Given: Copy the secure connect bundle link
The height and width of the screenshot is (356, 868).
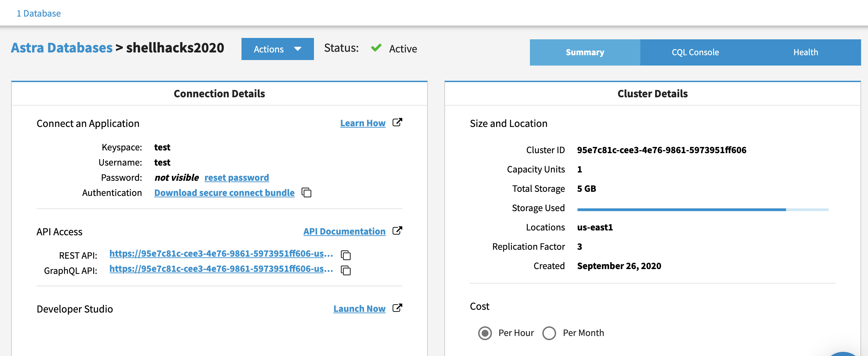Looking at the screenshot, I should [x=306, y=192].
